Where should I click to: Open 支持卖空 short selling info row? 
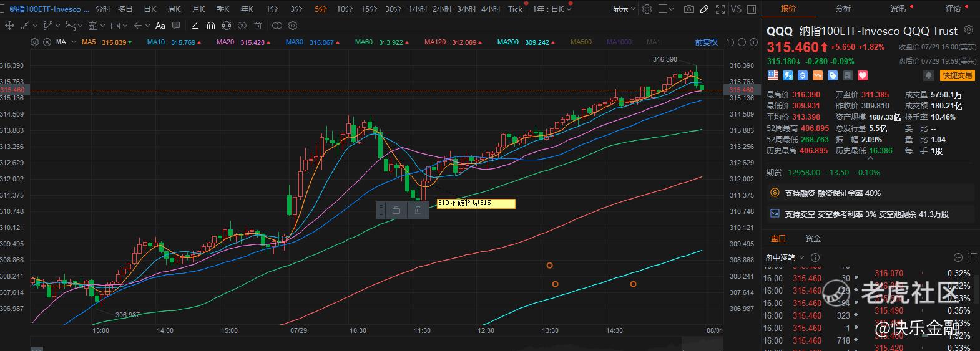[870, 214]
